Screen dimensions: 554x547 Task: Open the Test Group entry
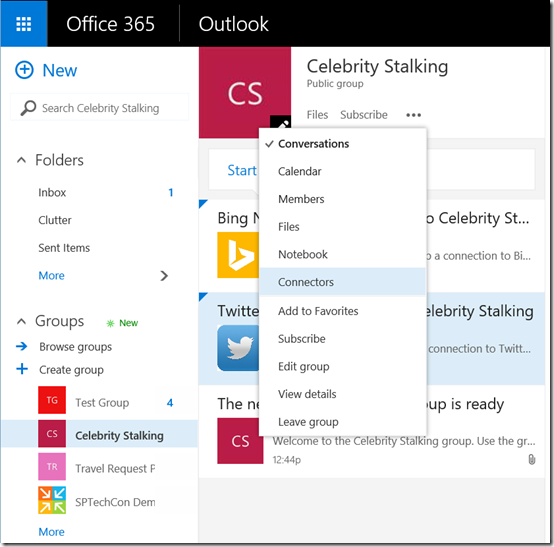tap(102, 402)
